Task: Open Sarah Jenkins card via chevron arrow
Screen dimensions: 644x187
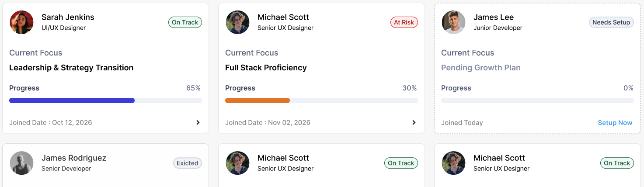Action: click(198, 122)
